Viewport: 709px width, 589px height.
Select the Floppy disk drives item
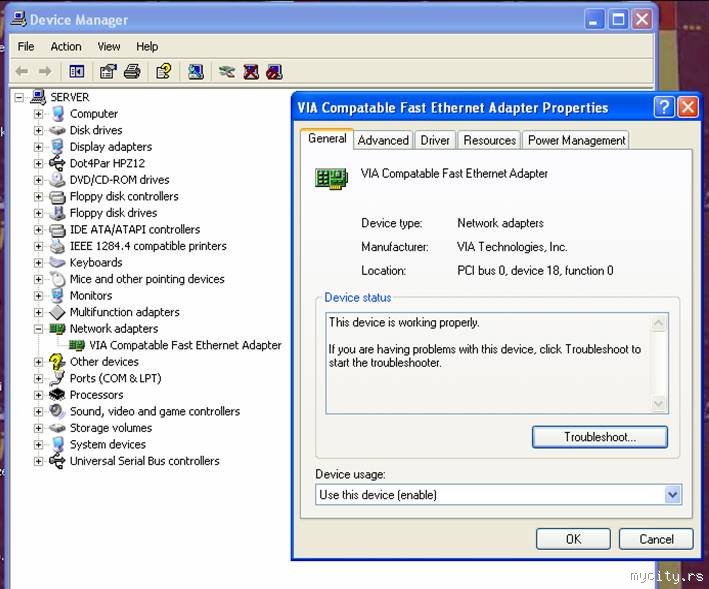point(113,213)
